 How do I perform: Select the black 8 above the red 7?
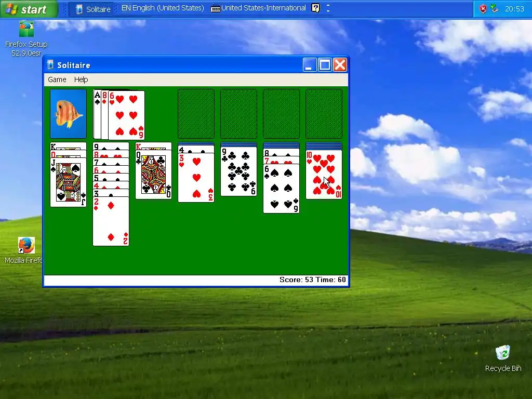pyautogui.click(x=281, y=152)
